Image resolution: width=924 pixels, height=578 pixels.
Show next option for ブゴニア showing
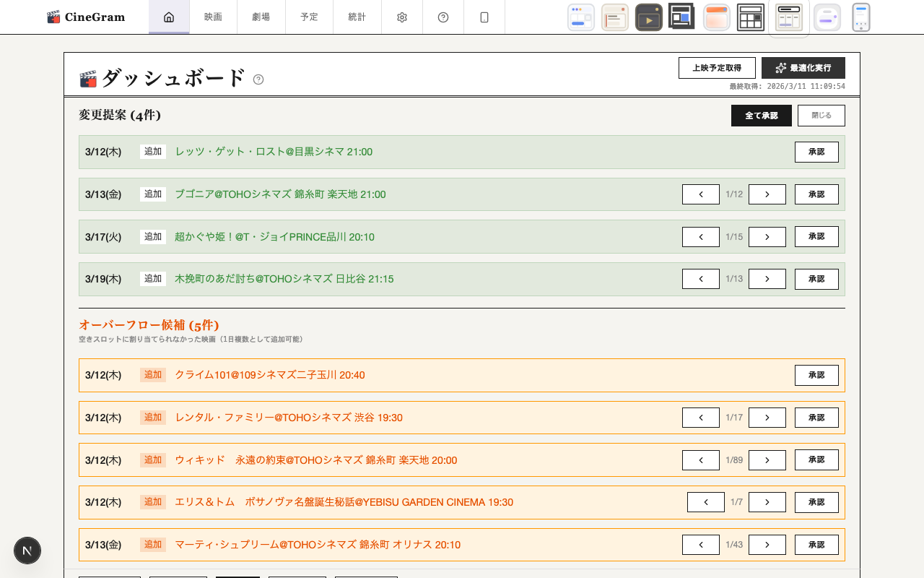pos(767,194)
